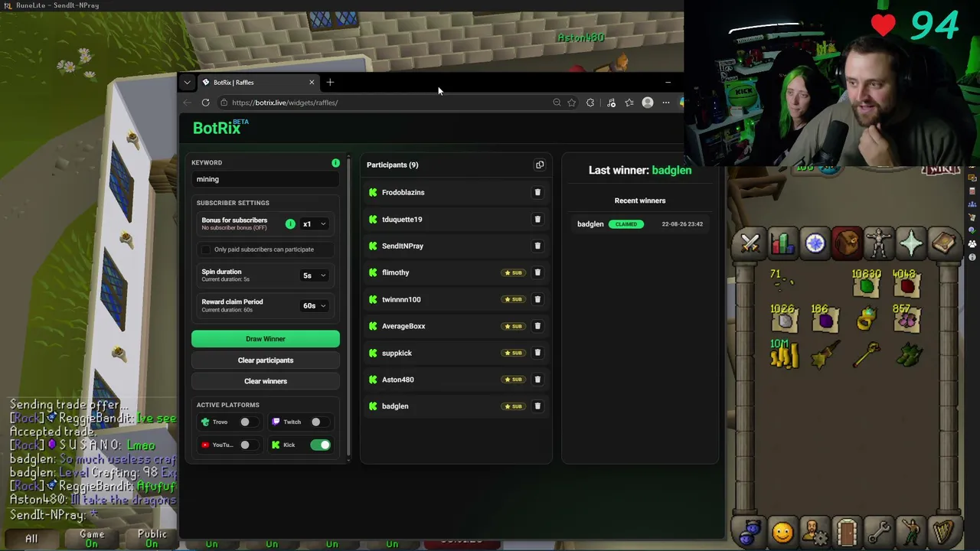The width and height of the screenshot is (980, 551).
Task: Open RuneLite Skills tab
Action: (782, 243)
